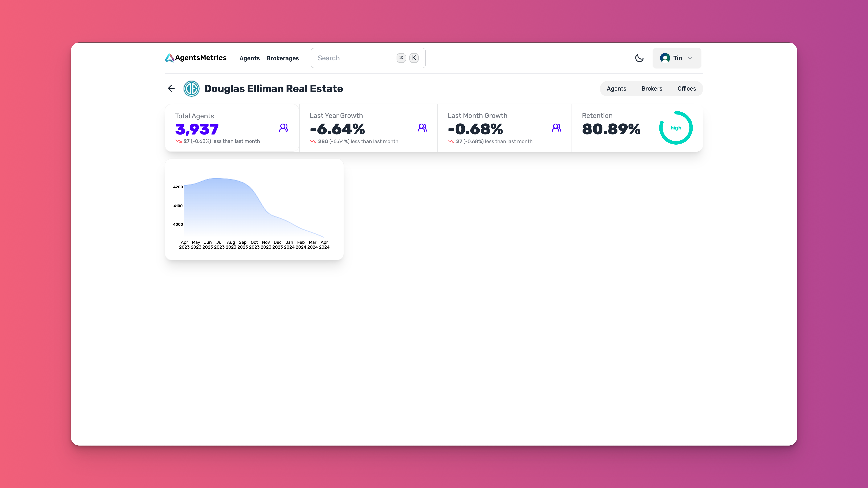The width and height of the screenshot is (868, 488).
Task: Click the Tin user avatar
Action: pos(665,58)
